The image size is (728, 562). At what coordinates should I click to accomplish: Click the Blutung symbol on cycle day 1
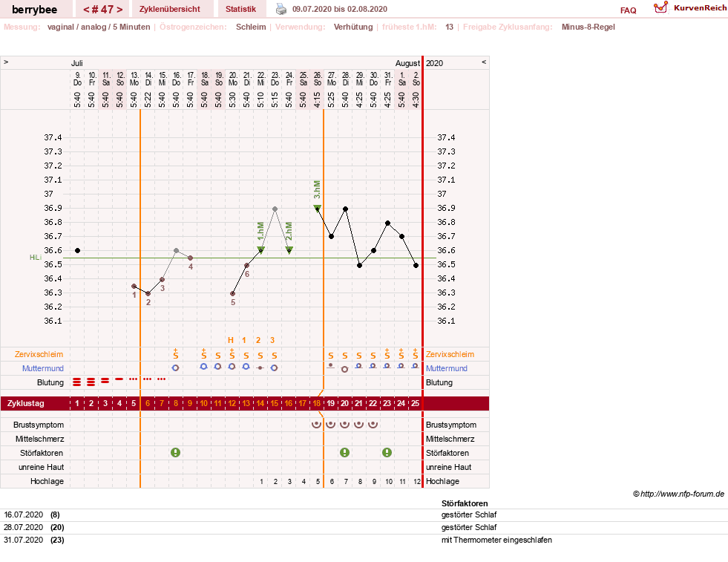[x=77, y=382]
